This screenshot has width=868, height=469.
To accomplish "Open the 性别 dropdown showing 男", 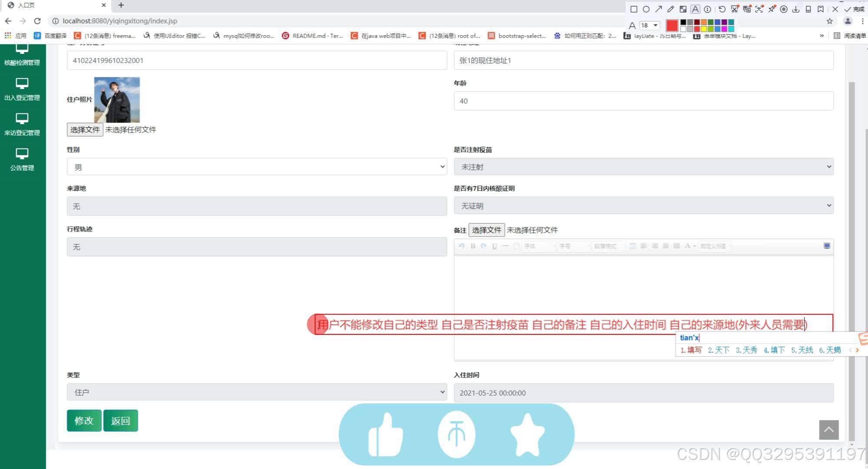I will (257, 167).
